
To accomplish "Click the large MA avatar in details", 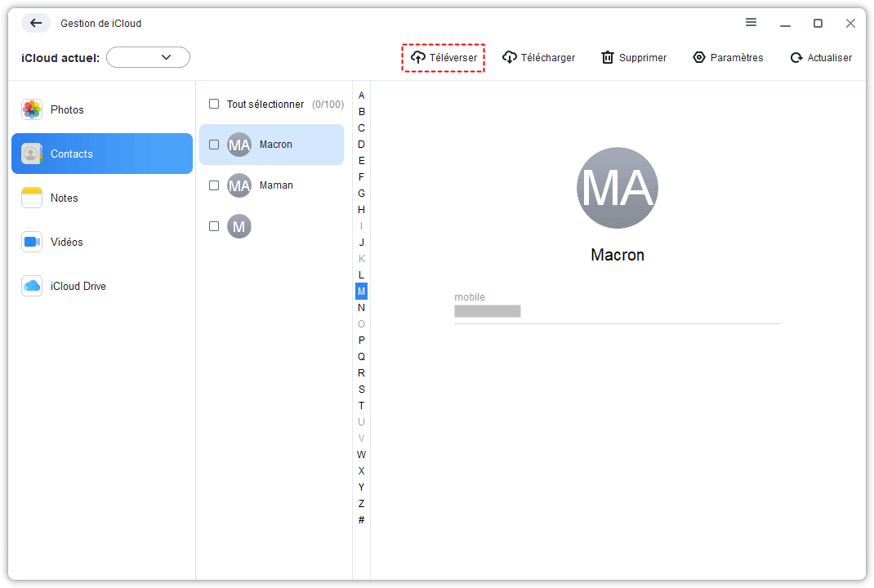I will [x=617, y=188].
